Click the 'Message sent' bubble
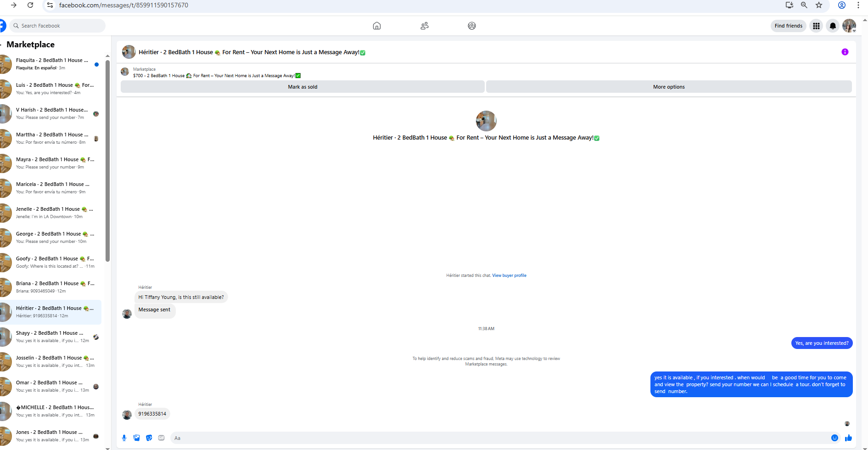868x450 pixels. pos(155,310)
